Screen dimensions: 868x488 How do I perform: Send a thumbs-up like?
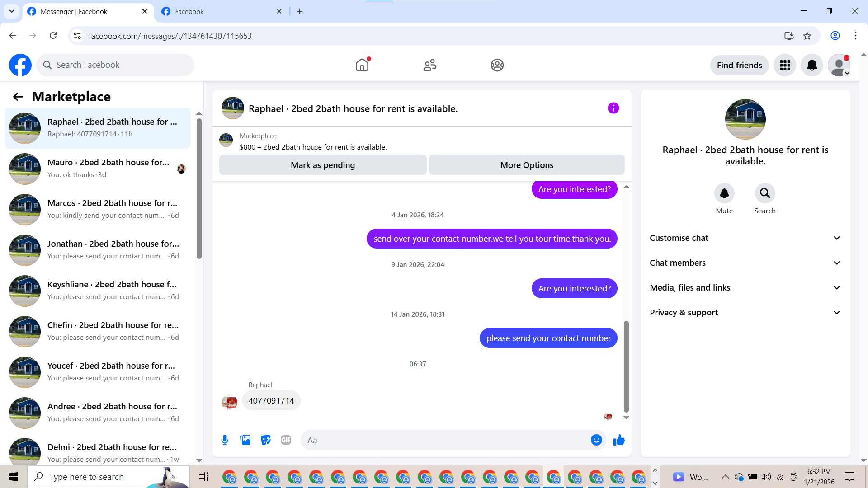(x=619, y=440)
